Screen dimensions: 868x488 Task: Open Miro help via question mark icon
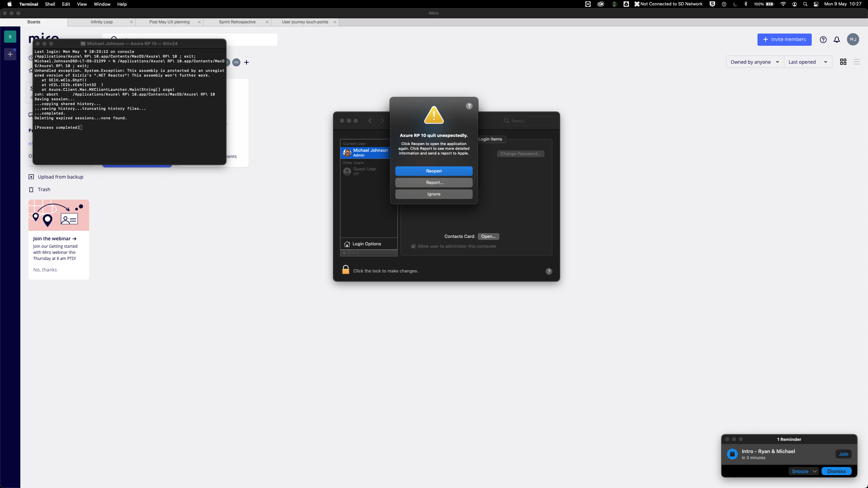(x=823, y=40)
